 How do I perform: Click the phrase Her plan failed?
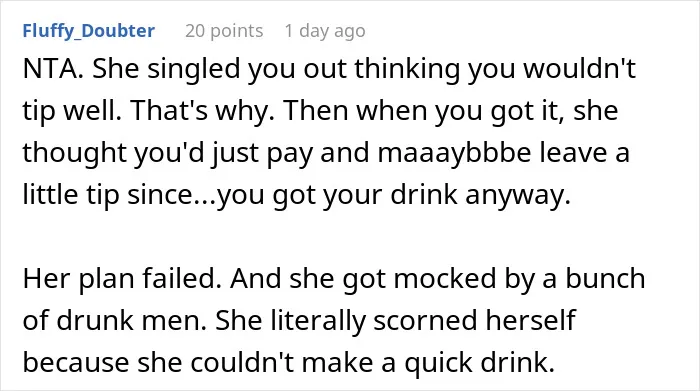[122, 278]
